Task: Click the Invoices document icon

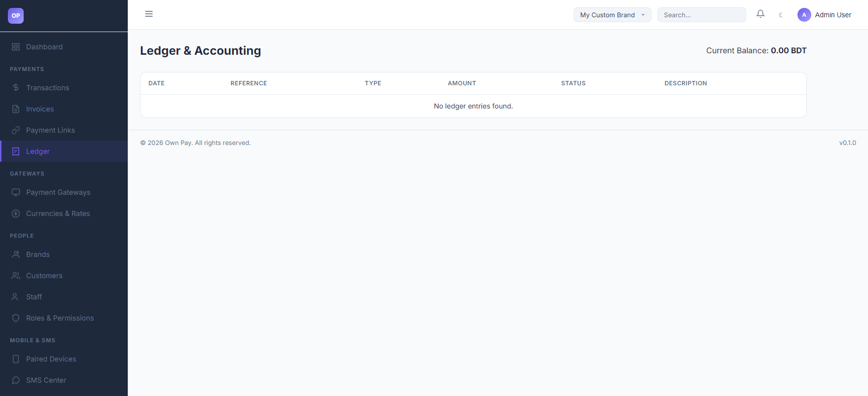Action: [x=16, y=109]
